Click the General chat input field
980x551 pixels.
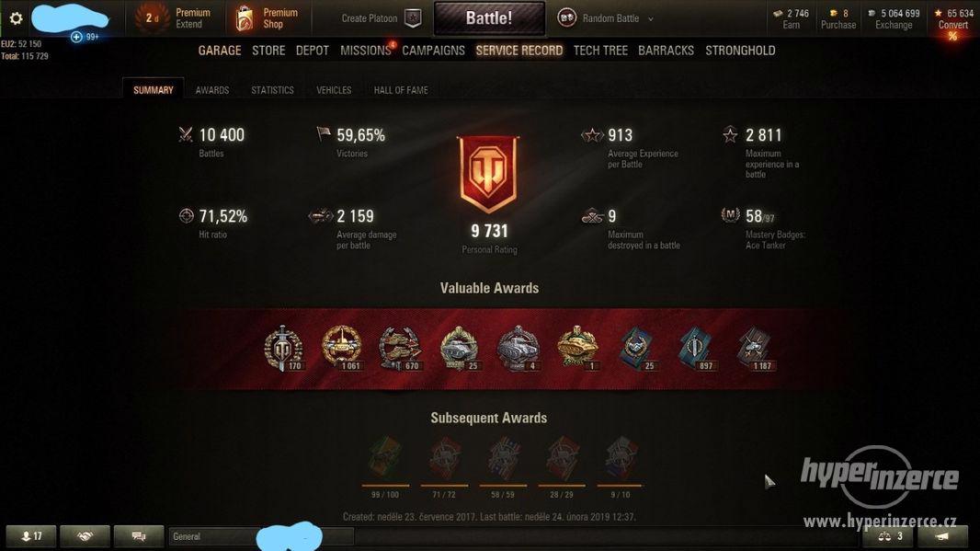point(260,536)
